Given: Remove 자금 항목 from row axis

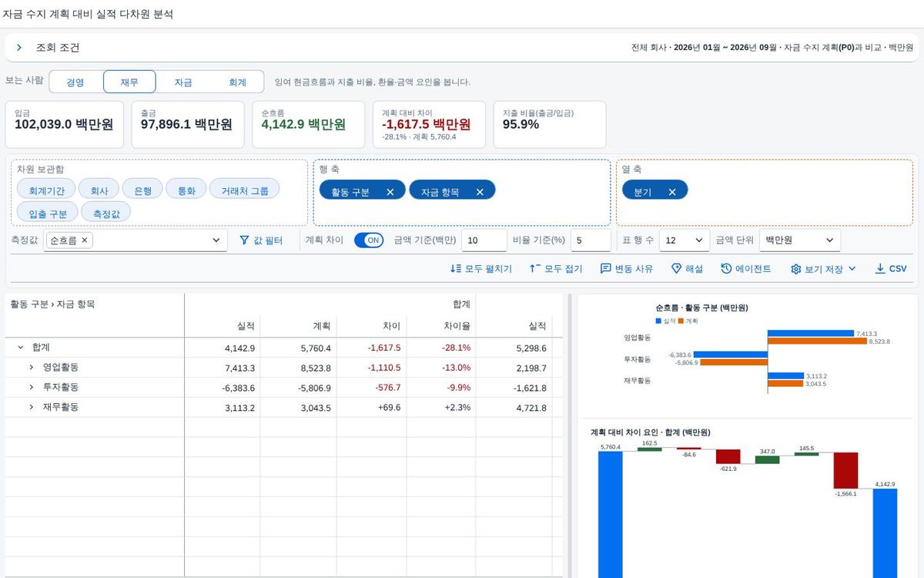Looking at the screenshot, I should [x=480, y=192].
